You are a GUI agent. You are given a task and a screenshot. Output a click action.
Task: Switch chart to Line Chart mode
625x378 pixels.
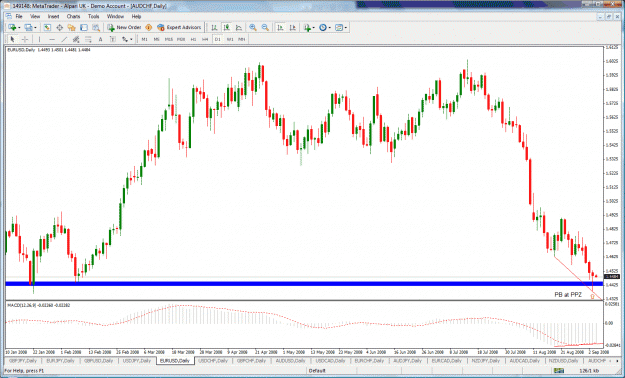point(239,28)
